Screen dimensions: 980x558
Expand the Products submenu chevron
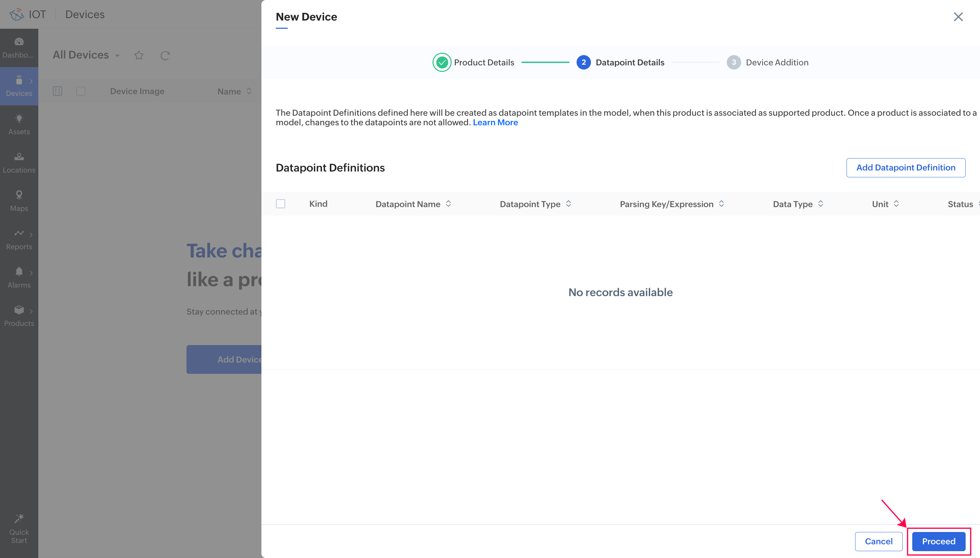(x=31, y=311)
